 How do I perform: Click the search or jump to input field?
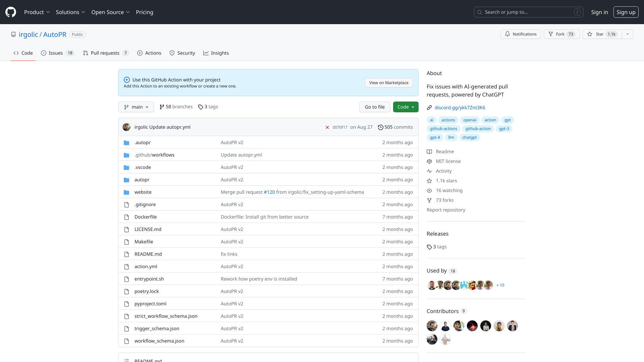coord(529,12)
